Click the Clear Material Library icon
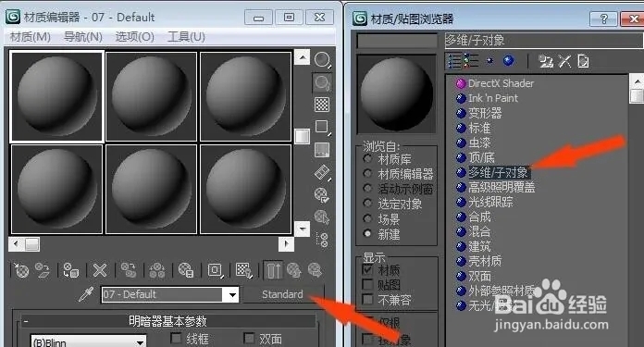The height and width of the screenshot is (347, 644). (x=583, y=61)
